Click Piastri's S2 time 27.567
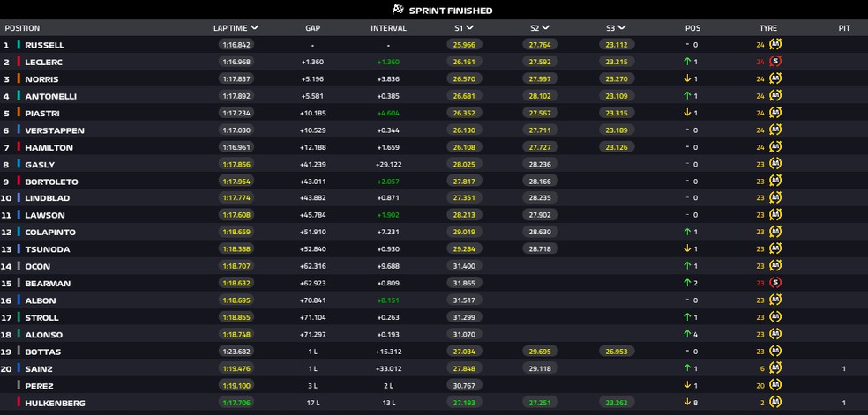Viewport: 868px width, 415px height. 540,114
